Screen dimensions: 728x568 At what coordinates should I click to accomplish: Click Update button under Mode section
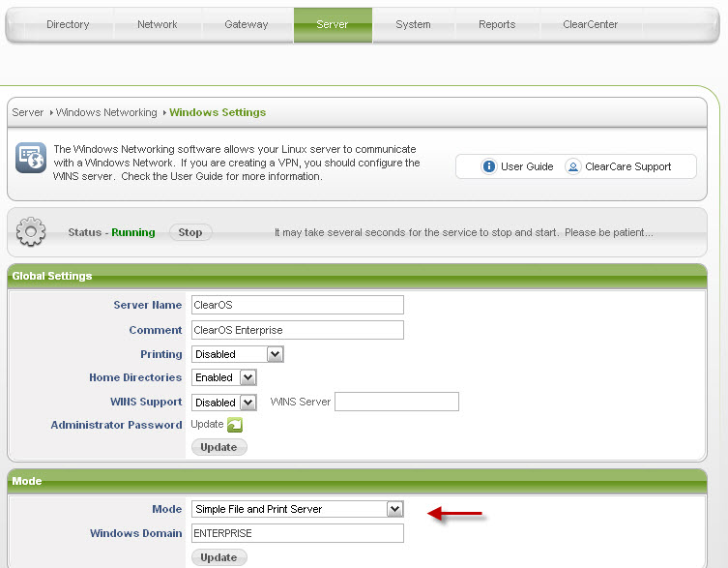(x=219, y=557)
